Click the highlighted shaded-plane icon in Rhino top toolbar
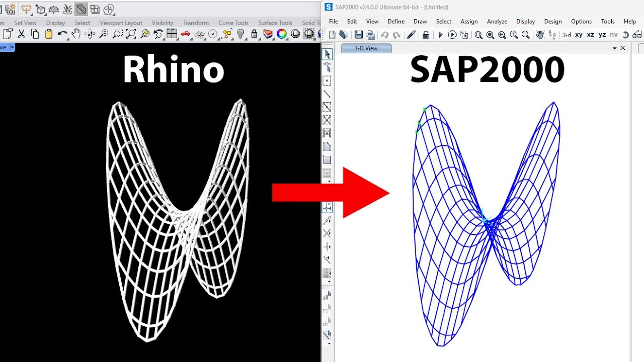The height and width of the screenshot is (362, 644). coord(81,9)
